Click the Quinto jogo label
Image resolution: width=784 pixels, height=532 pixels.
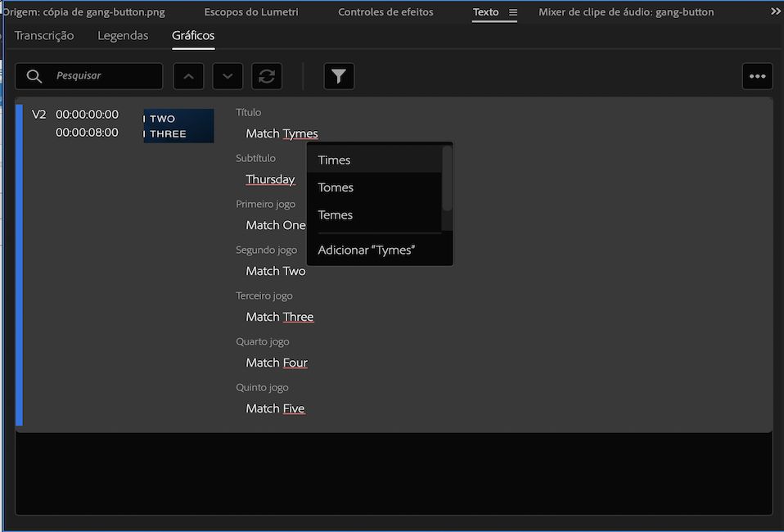[x=262, y=387]
